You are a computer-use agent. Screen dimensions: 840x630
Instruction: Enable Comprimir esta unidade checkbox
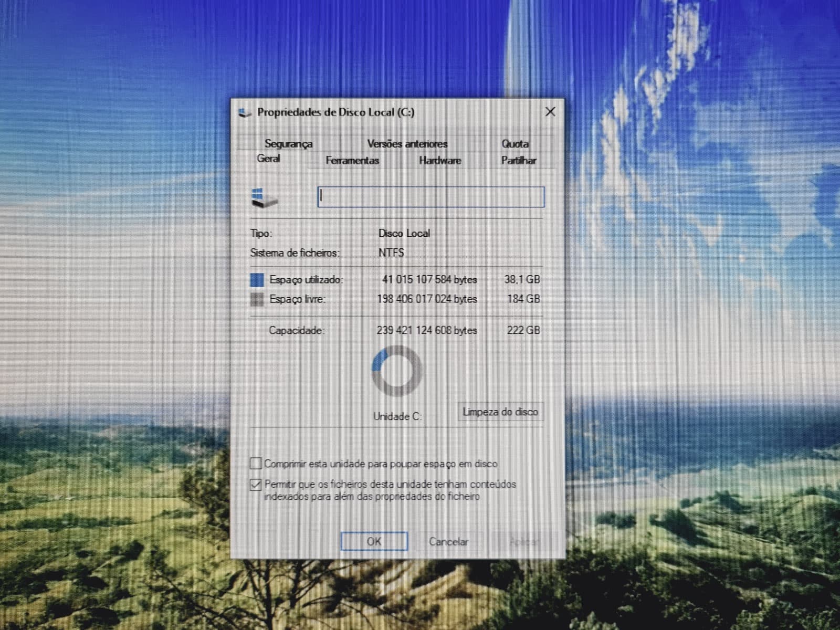256,463
